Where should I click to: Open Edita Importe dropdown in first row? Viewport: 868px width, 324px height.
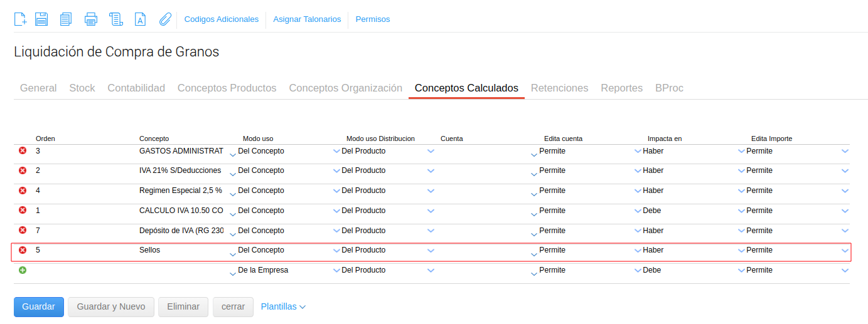pyautogui.click(x=845, y=151)
